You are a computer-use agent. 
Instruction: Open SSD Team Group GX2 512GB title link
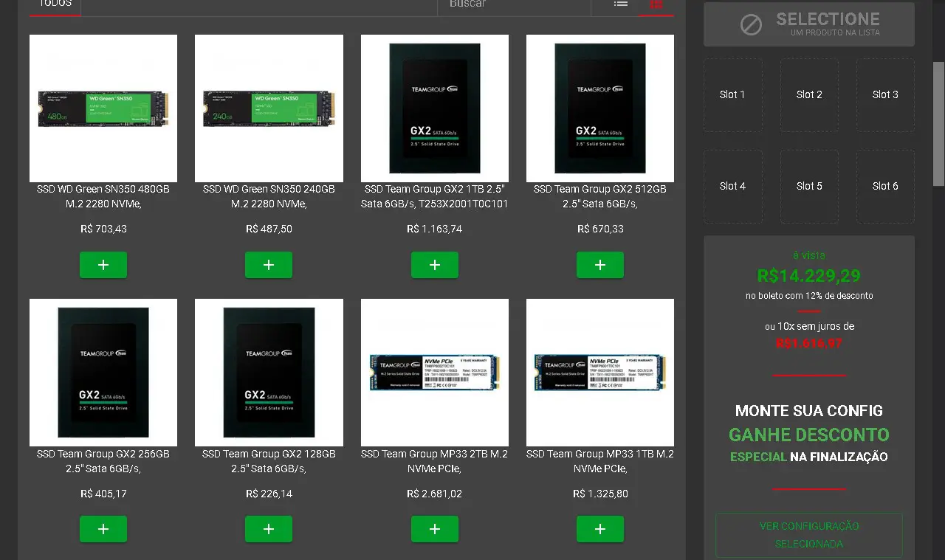[x=600, y=196]
